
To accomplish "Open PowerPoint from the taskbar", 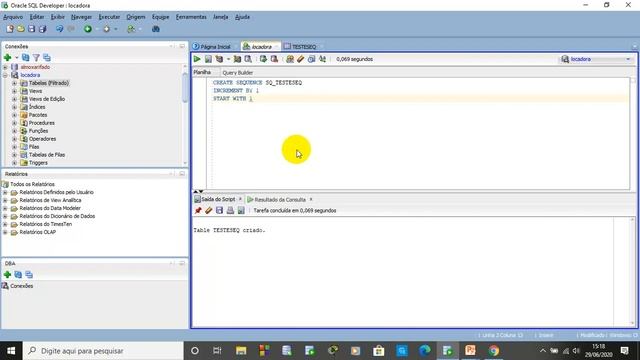I will pyautogui.click(x=470, y=351).
